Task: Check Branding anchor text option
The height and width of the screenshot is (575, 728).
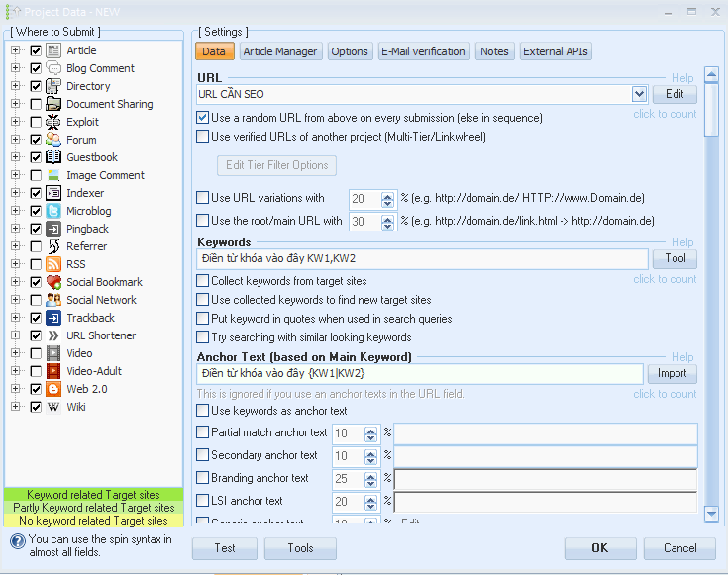Action: tap(202, 478)
